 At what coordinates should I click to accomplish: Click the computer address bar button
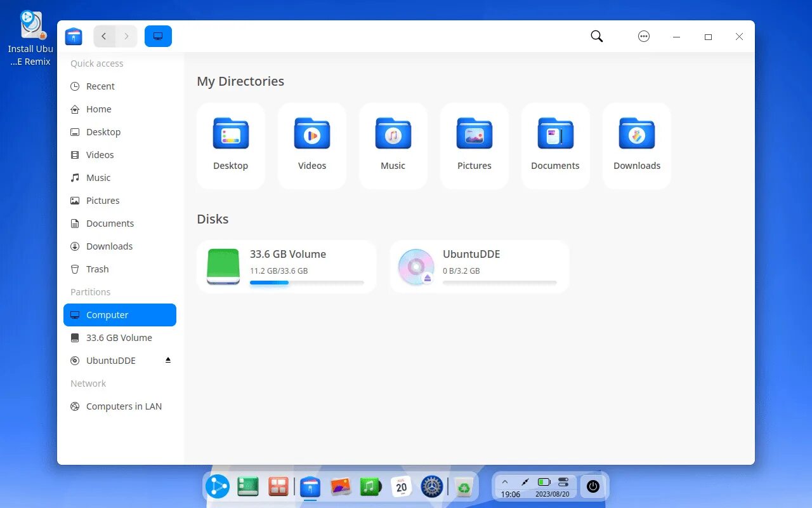coord(158,36)
